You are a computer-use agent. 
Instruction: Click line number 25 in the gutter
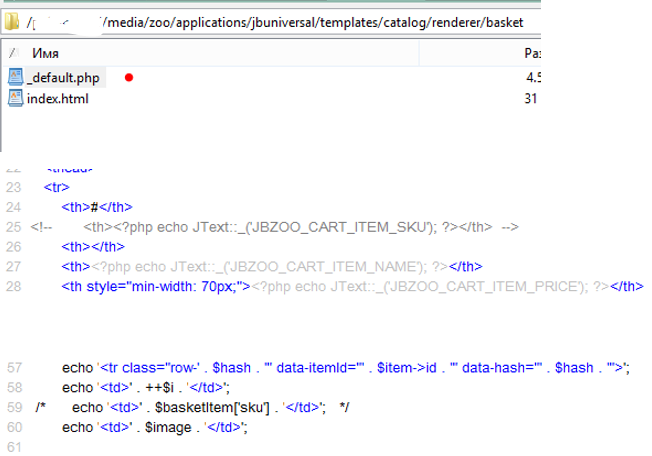pos(13,227)
